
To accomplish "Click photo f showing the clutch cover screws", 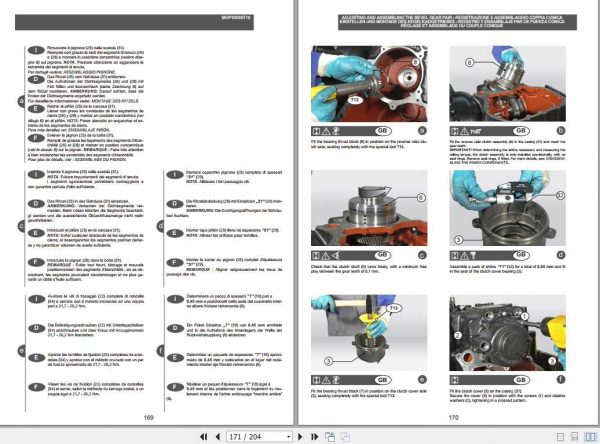I will coord(507,333).
